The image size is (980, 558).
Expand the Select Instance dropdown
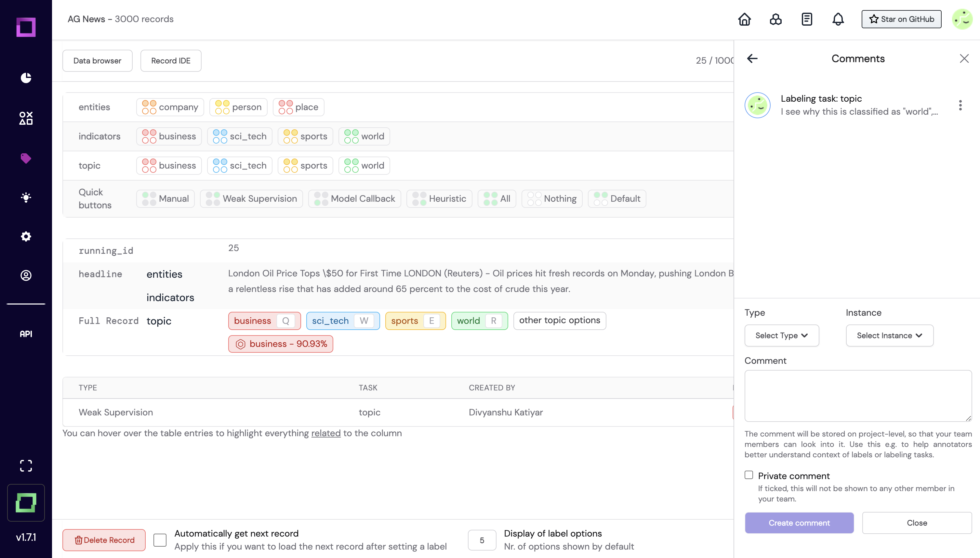tap(889, 335)
